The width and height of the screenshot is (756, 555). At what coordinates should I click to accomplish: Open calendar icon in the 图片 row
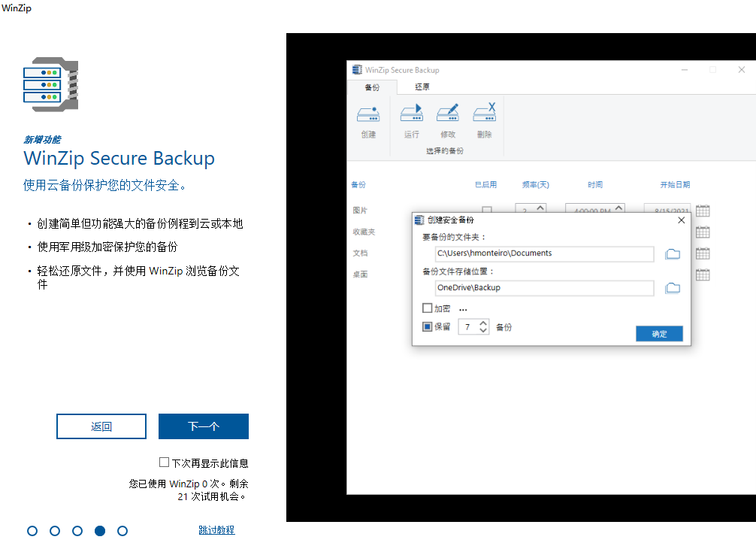703,211
